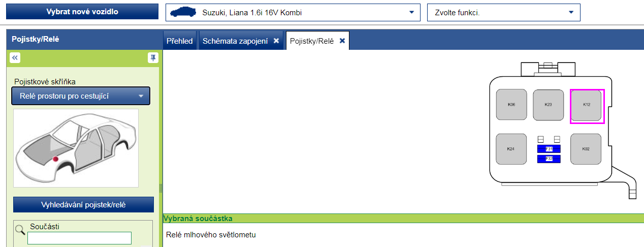Click the Vyhledávání pojistek/relé button

tap(83, 205)
